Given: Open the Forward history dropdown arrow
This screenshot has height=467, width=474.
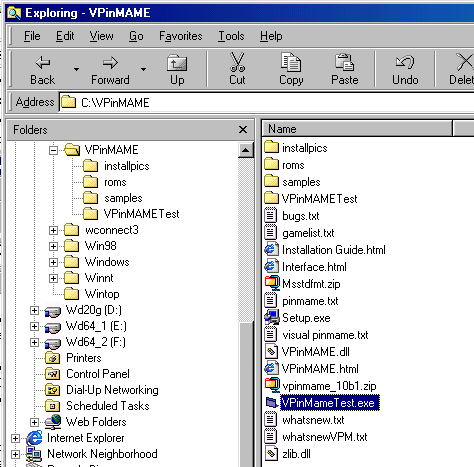Looking at the screenshot, I should [x=143, y=69].
